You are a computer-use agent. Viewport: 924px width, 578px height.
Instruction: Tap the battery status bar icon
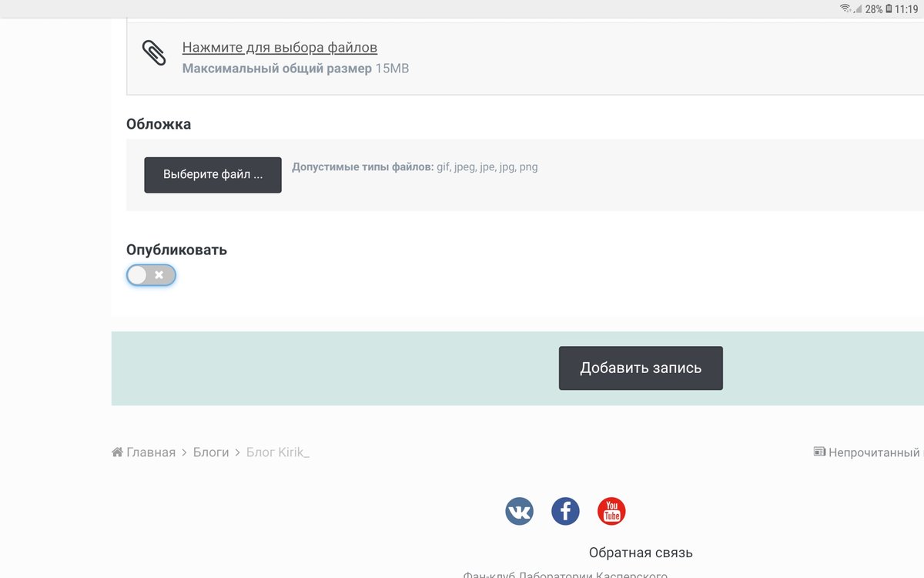[x=889, y=9]
